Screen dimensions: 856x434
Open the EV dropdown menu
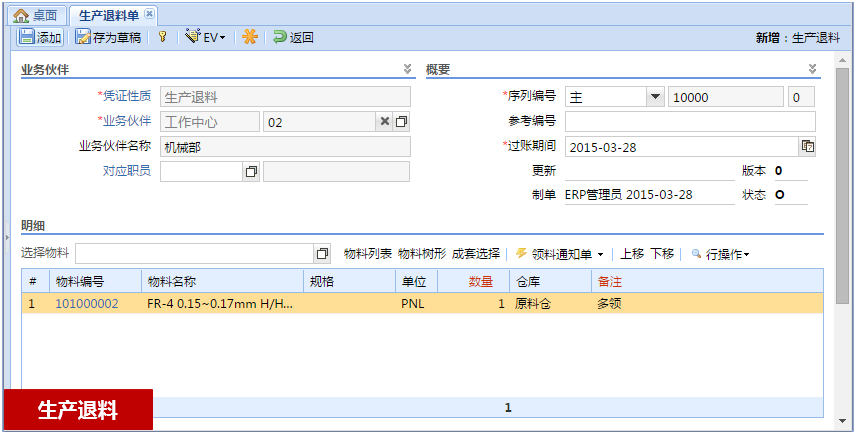[x=205, y=37]
